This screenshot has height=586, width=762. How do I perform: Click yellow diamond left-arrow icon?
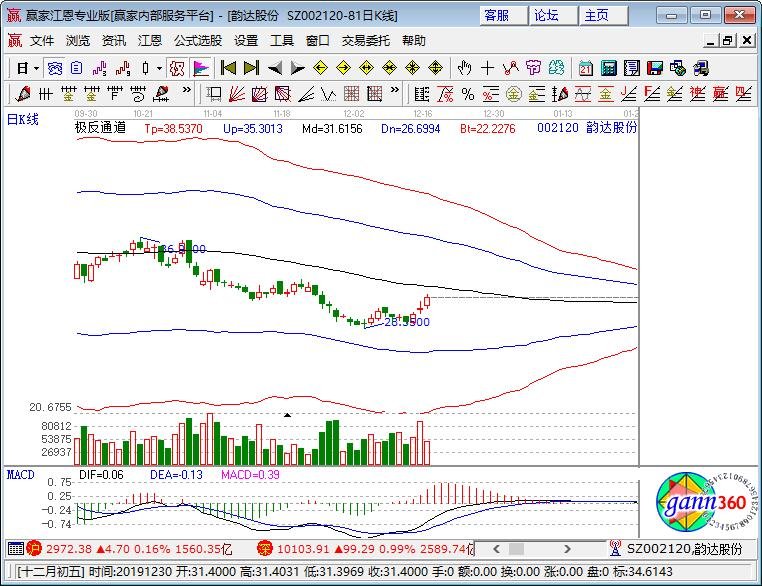pyautogui.click(x=320, y=68)
